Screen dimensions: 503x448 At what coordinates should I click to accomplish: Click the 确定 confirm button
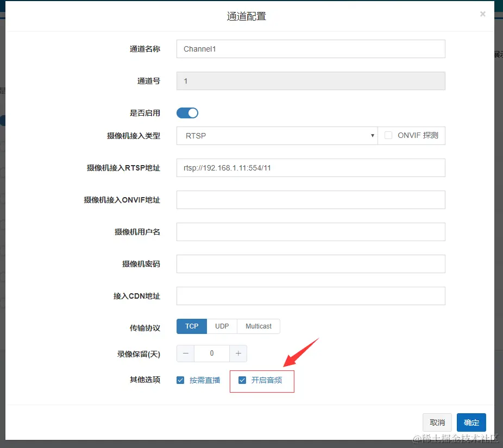click(471, 422)
